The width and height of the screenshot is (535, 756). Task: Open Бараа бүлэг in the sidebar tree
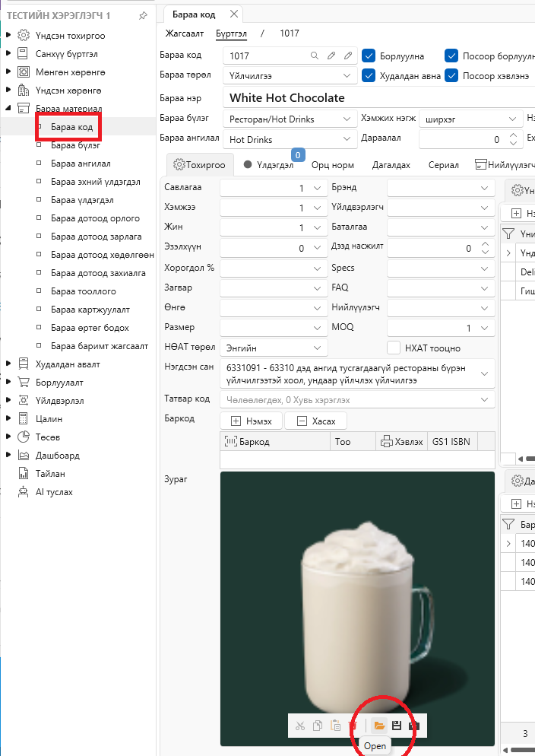coord(75,145)
